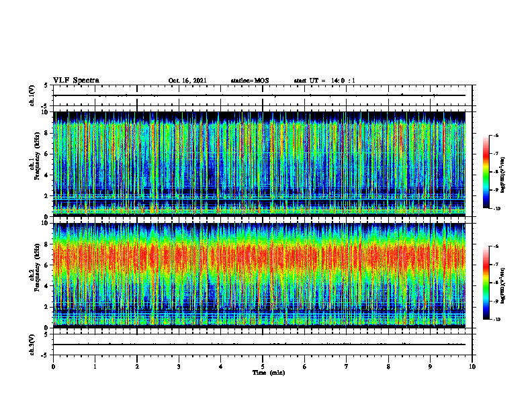Viewport: 532px width, 411px height.
Task: Click the ch.1 spectrogram color scale bar
Action: (x=486, y=172)
